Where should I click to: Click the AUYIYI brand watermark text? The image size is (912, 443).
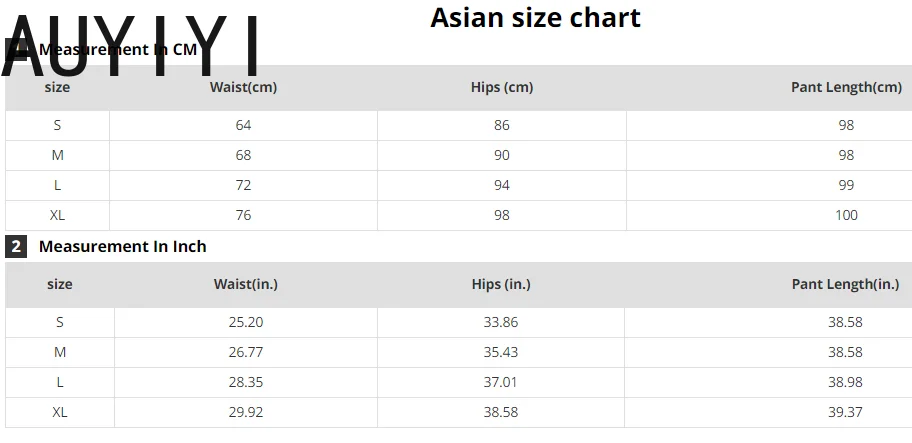[130, 45]
